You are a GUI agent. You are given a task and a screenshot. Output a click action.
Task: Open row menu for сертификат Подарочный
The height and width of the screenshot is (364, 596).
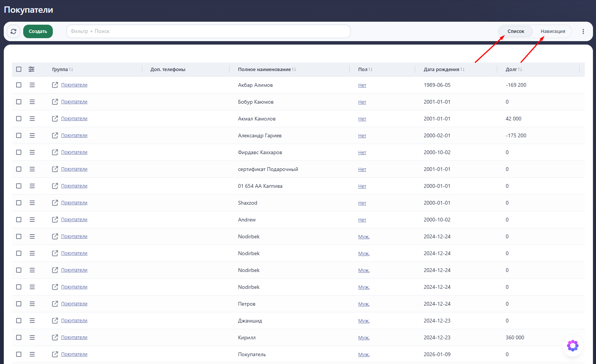pos(32,169)
